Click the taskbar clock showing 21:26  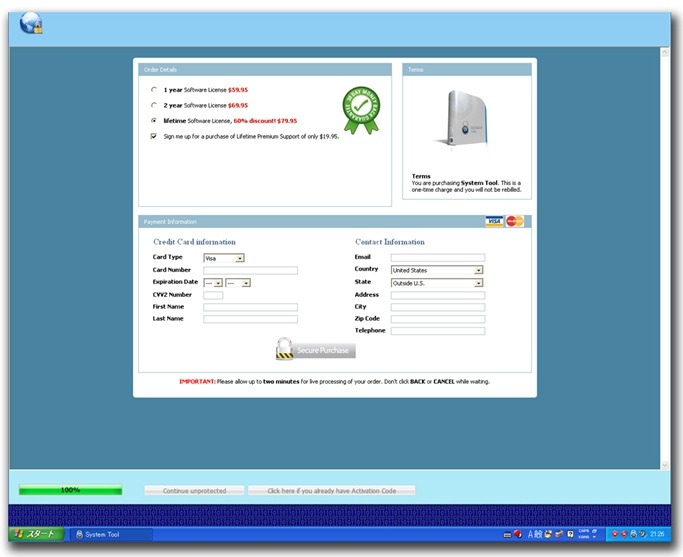(x=657, y=534)
